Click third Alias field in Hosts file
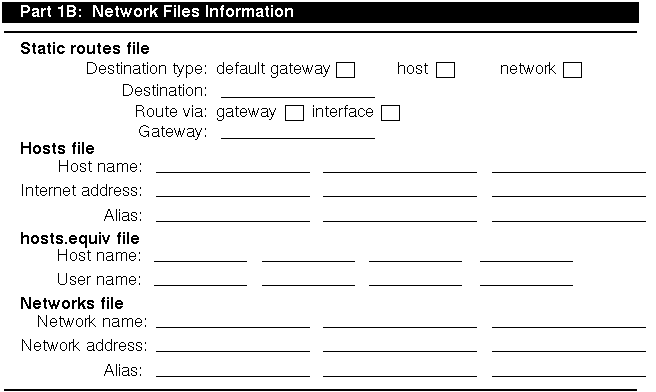 [569, 215]
